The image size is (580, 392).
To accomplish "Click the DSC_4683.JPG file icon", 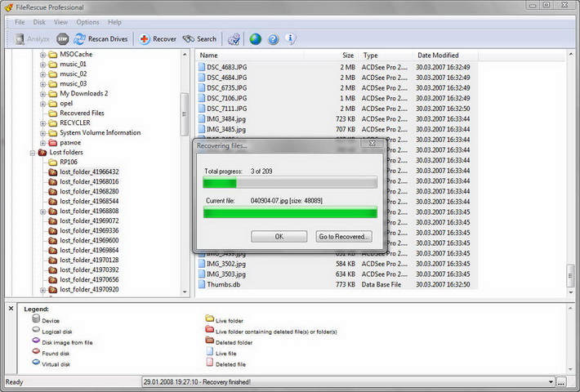I will pyautogui.click(x=202, y=67).
